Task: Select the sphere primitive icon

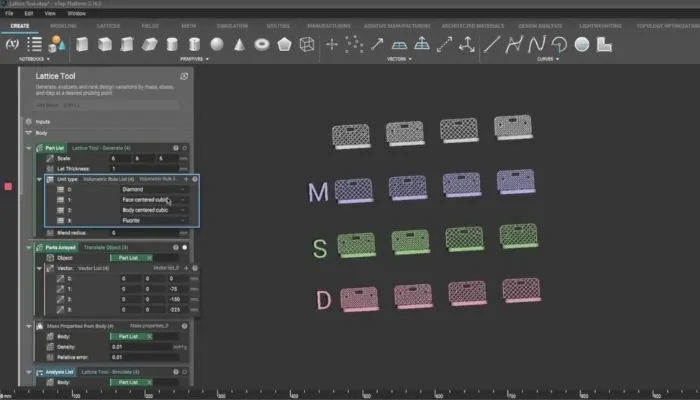Action: click(218, 44)
